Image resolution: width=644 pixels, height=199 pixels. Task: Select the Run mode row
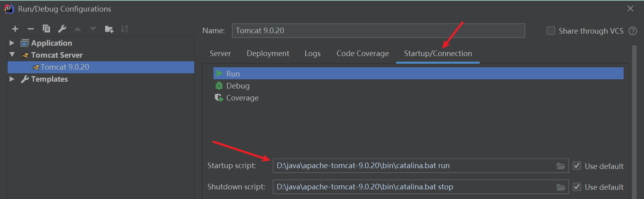[x=418, y=74]
